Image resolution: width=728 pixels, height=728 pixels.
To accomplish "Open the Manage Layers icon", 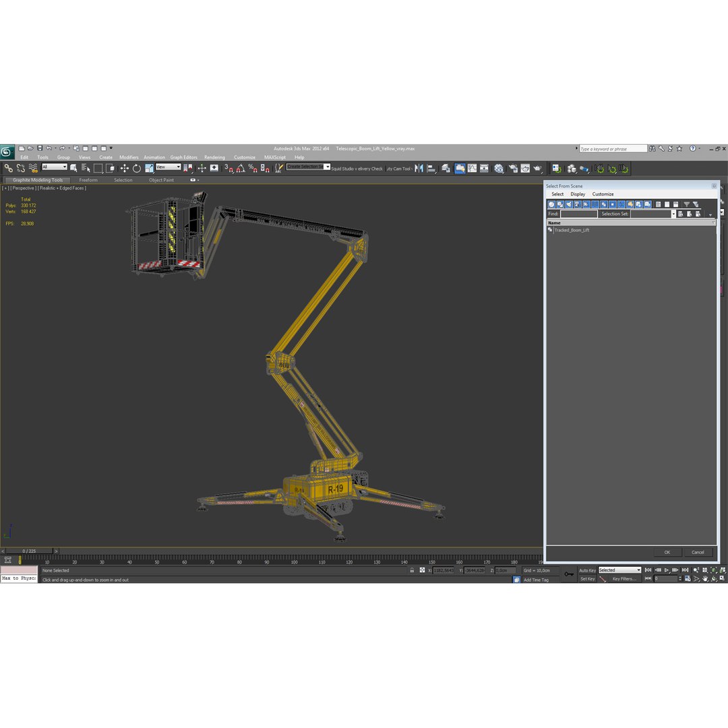I will [446, 168].
